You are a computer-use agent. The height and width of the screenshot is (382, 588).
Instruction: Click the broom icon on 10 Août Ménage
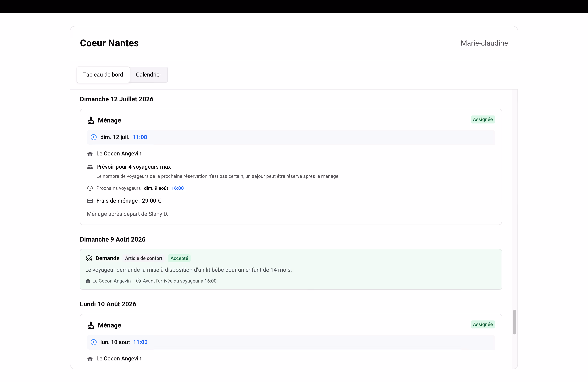click(91, 325)
